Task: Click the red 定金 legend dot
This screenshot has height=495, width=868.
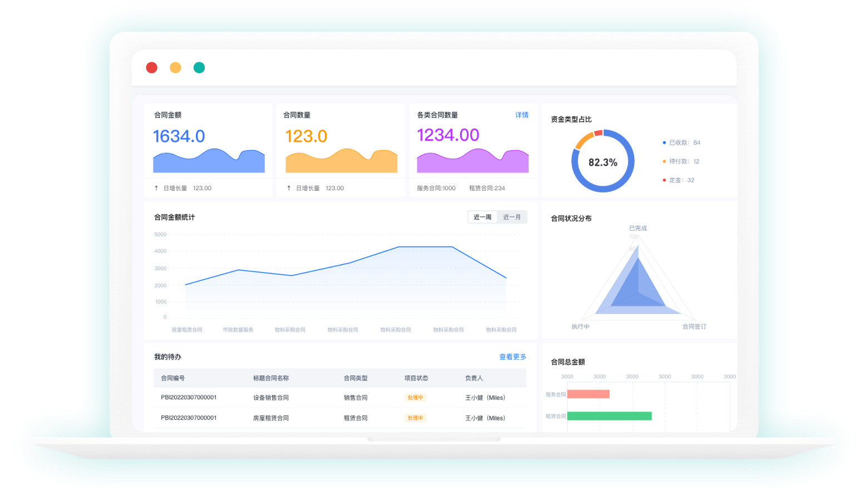Action: tap(664, 180)
